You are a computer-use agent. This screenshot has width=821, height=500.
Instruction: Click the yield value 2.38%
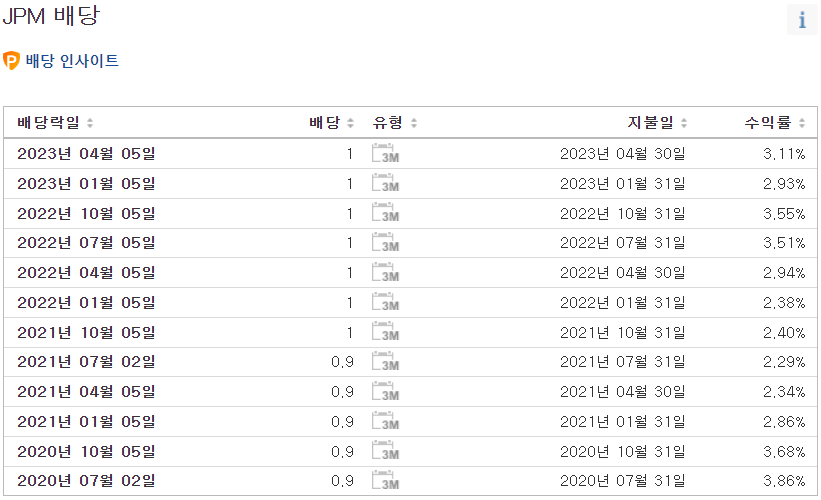(x=784, y=303)
